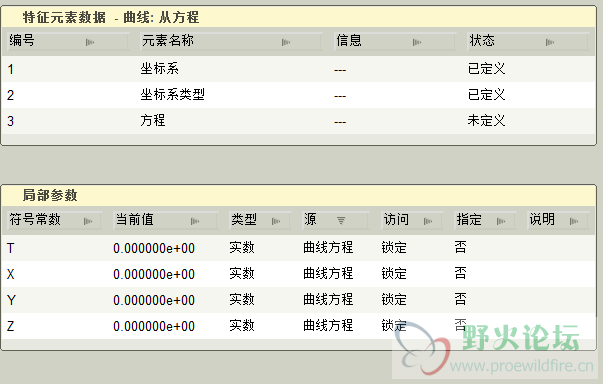Select parameter X
This screenshot has height=384, width=603.
click(x=10, y=274)
